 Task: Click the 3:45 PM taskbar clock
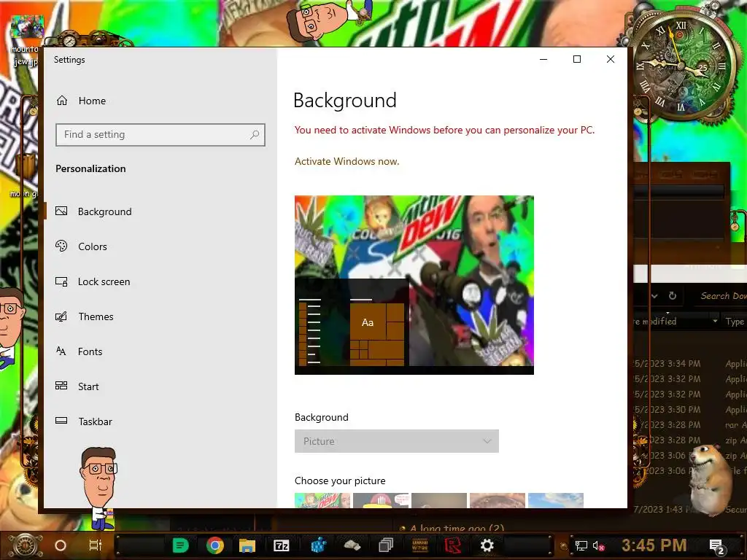point(654,545)
